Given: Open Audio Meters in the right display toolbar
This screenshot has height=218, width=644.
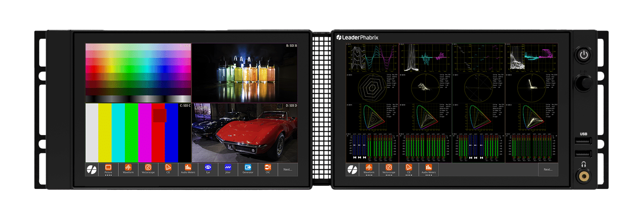Looking at the screenshot, I should click(429, 169).
